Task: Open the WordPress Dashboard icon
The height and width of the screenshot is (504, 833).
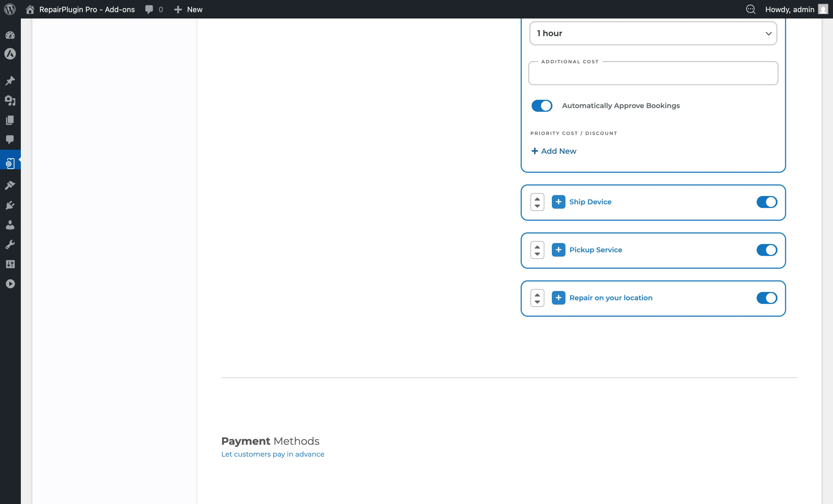Action: [10, 35]
